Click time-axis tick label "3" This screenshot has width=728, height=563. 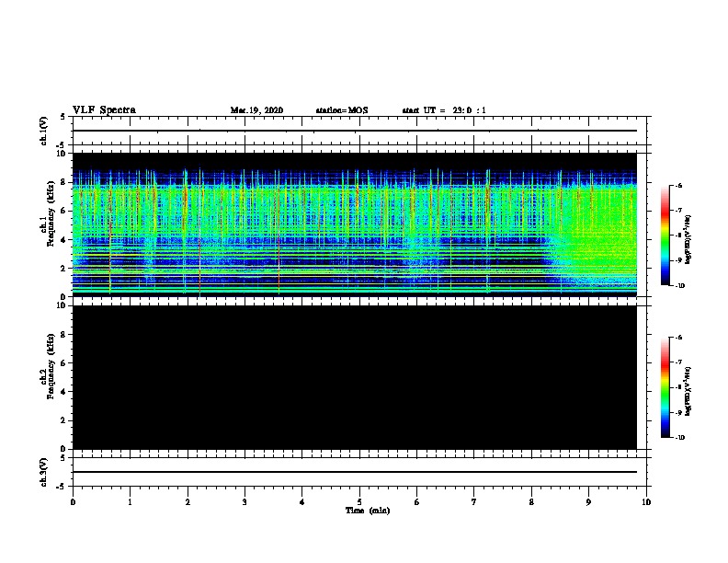tap(245, 502)
